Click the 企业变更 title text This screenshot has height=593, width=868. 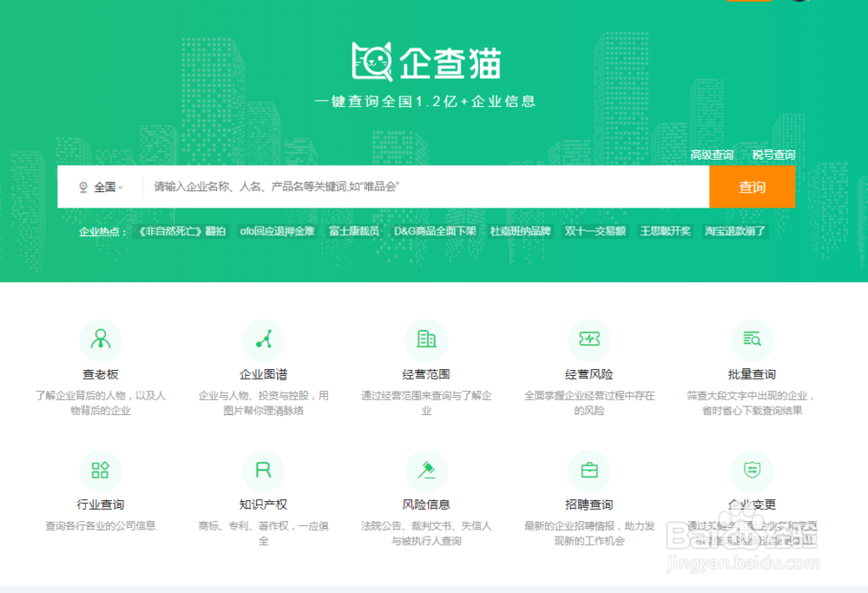[752, 505]
